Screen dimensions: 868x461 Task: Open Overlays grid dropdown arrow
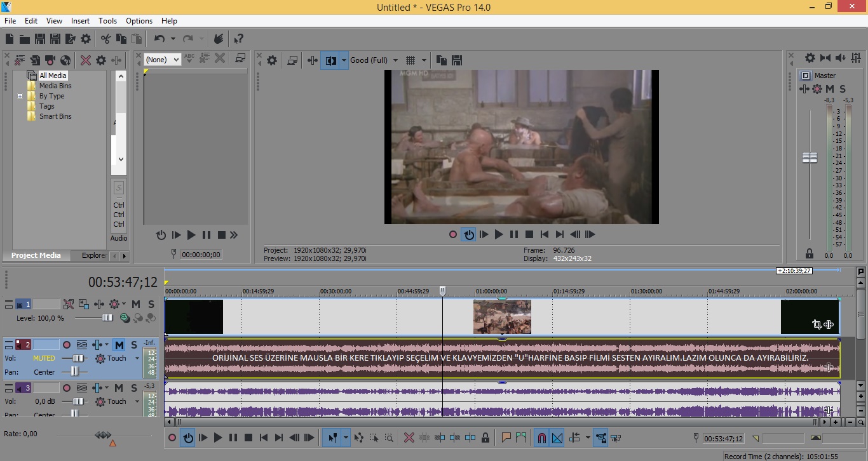(x=424, y=60)
